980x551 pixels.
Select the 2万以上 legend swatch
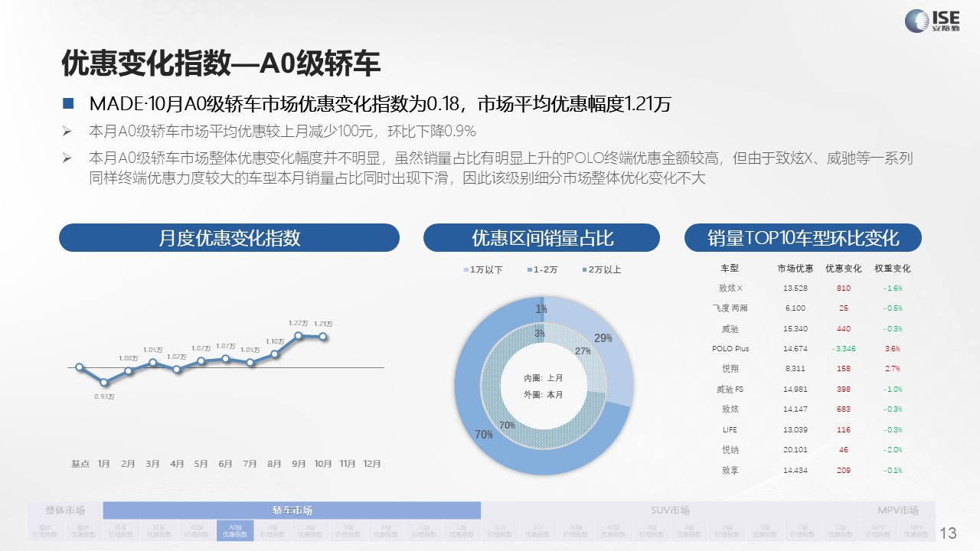point(585,270)
